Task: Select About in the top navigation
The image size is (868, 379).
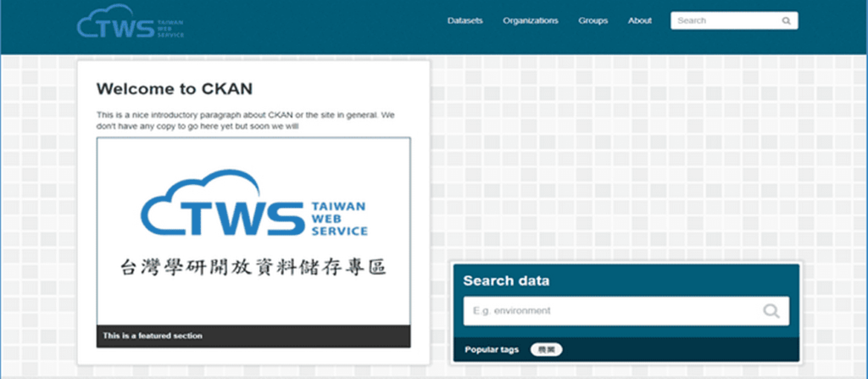Action: click(x=640, y=21)
